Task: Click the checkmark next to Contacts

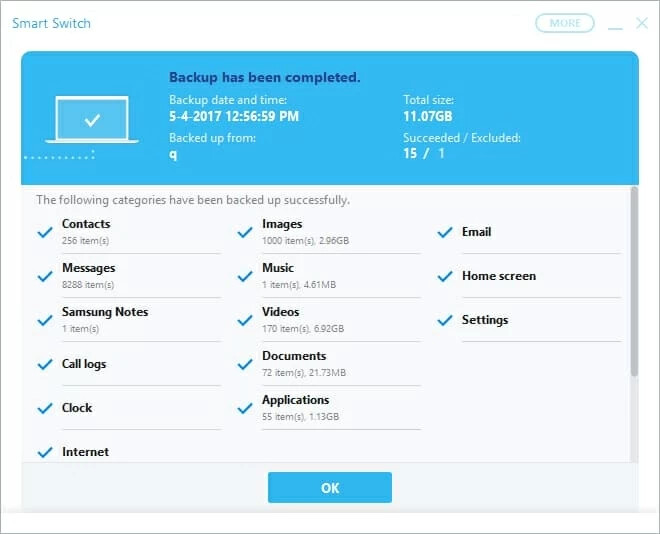Action: click(44, 232)
